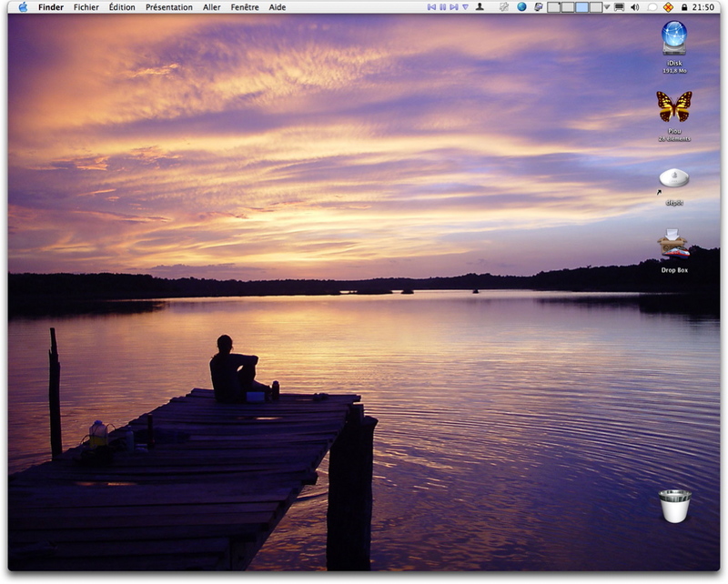Viewport: 728px width, 584px height.
Task: Click the user silhouette menu bar icon
Action: [480, 7]
